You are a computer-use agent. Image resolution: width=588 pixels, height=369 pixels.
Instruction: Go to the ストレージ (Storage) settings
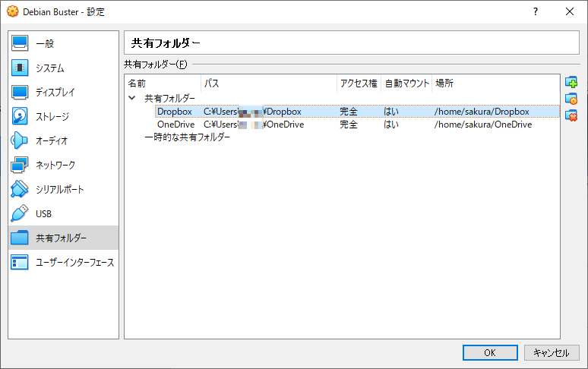pyautogui.click(x=52, y=116)
